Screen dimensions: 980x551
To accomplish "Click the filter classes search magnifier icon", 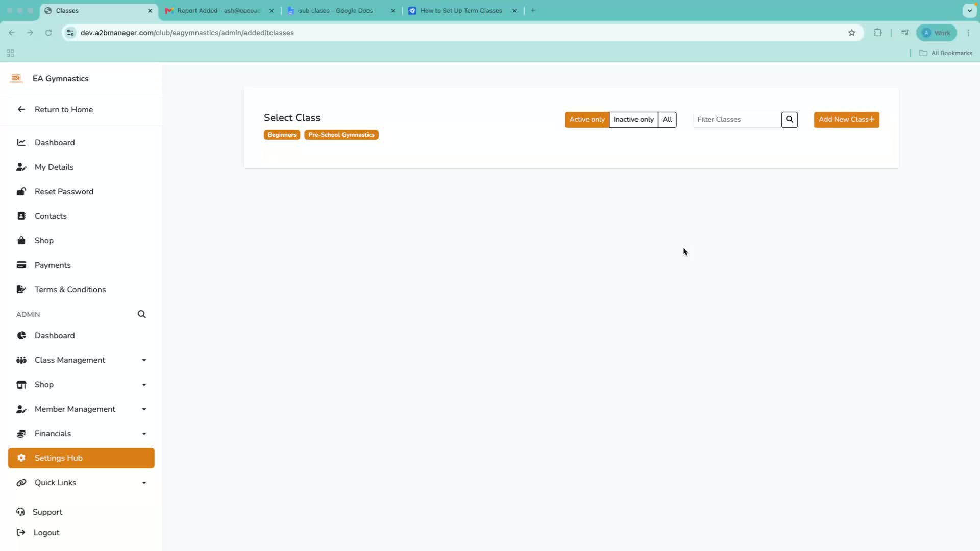I will coord(789,119).
